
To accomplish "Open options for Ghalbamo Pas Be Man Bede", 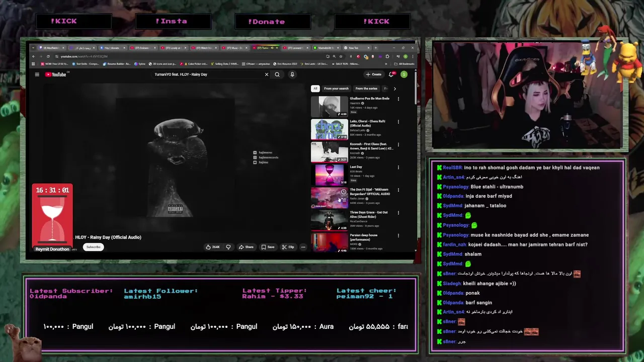I will click(x=398, y=99).
